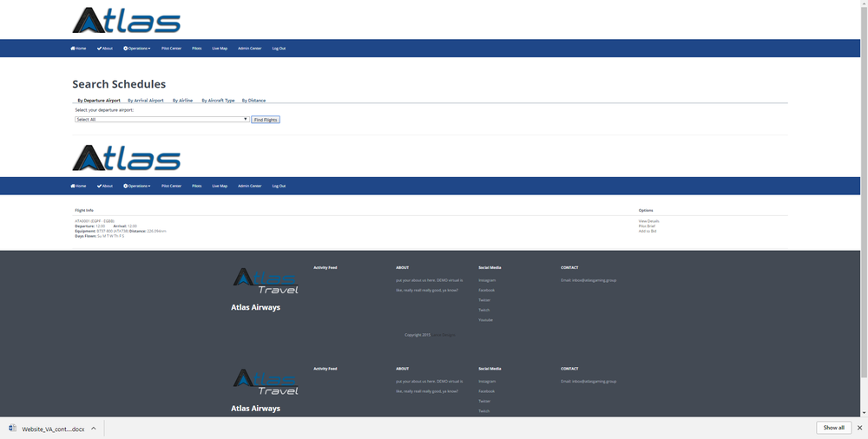Open View Details for flight ATA0001

click(648, 221)
